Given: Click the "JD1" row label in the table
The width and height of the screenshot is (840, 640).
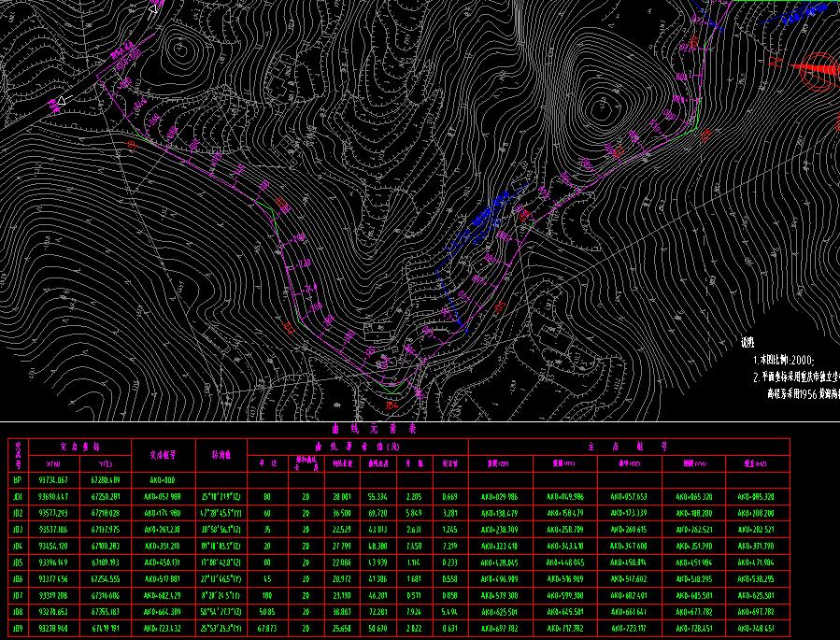Looking at the screenshot, I should 18,496.
